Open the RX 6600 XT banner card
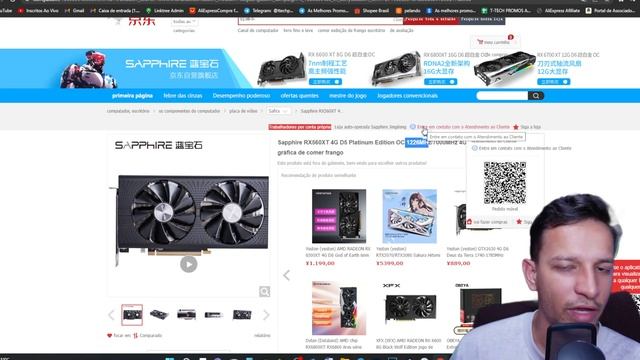 316,68
